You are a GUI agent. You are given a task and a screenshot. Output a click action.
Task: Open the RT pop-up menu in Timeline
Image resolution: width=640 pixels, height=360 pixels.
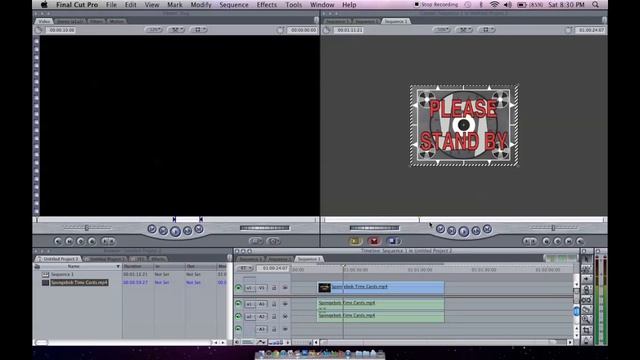245,268
